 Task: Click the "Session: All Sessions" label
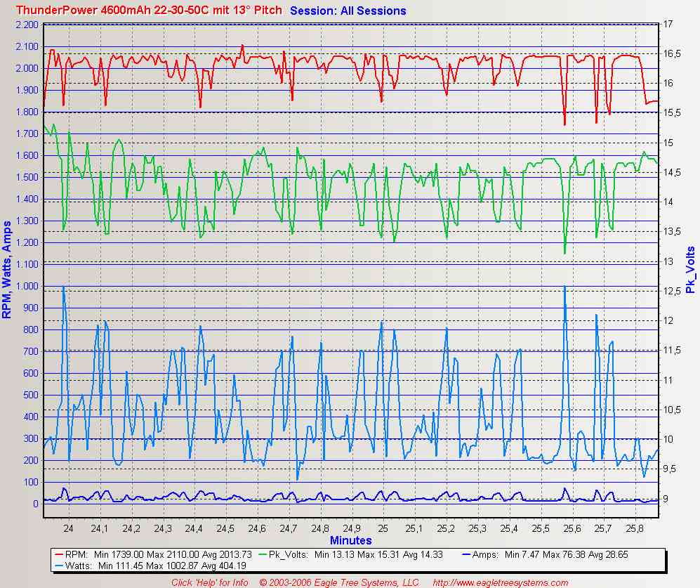pos(348,11)
